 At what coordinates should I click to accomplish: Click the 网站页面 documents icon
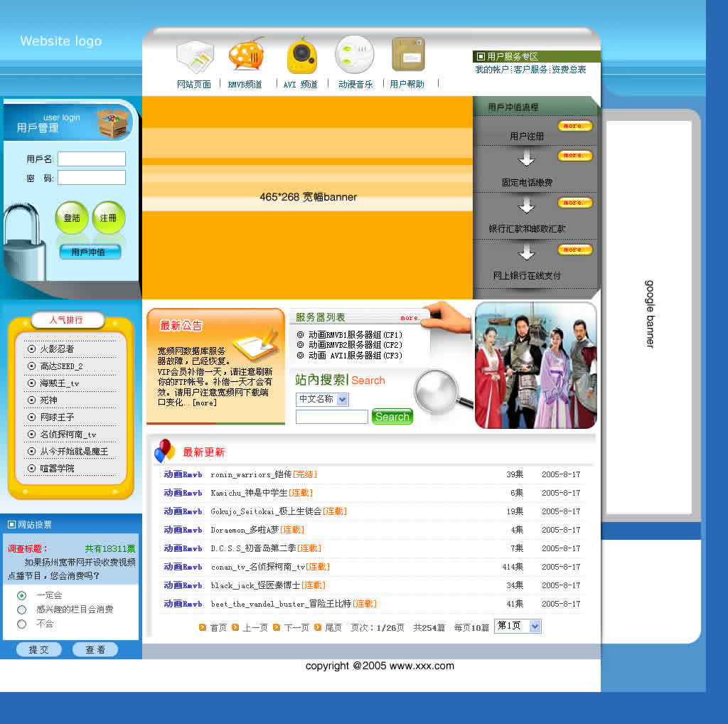(x=194, y=56)
